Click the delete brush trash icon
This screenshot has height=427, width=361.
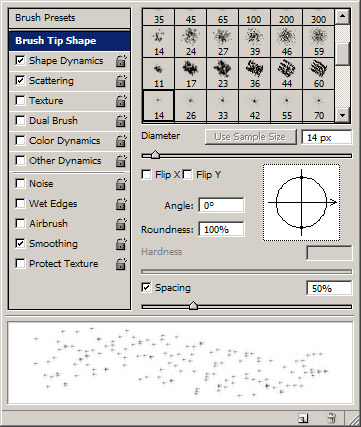(x=330, y=418)
